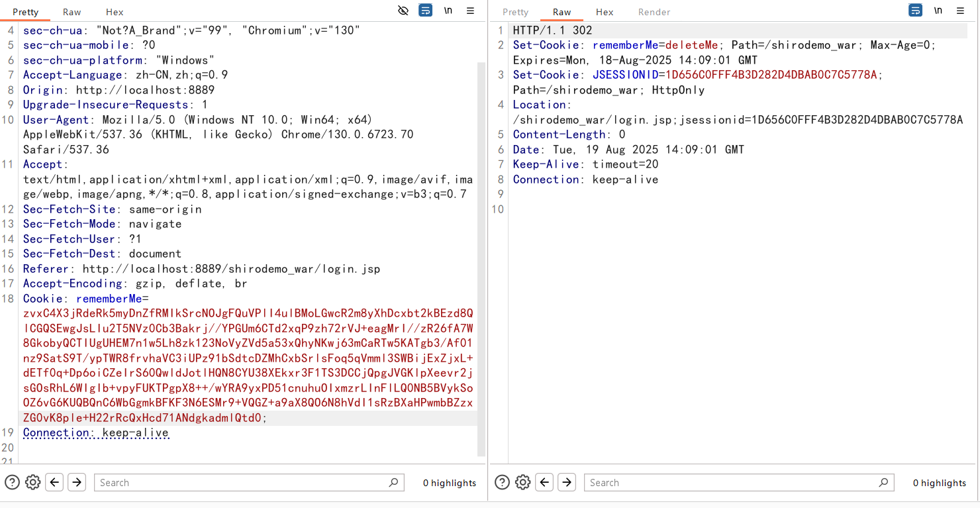Open request search settings gear
980x508 pixels.
point(33,482)
